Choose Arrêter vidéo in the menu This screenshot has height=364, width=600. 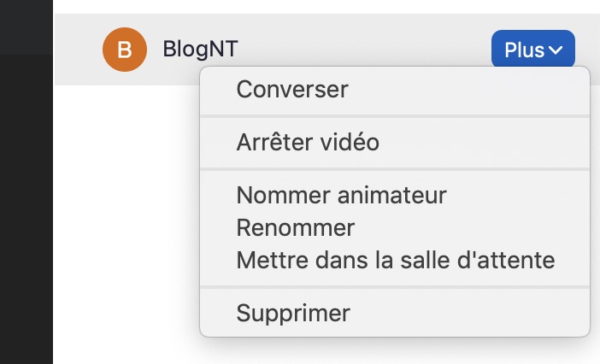[308, 143]
